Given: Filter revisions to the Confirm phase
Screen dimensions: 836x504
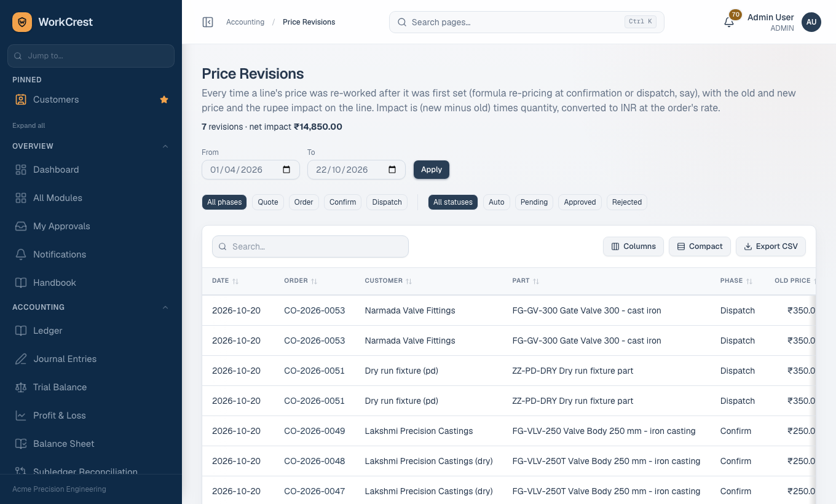Looking at the screenshot, I should click(x=342, y=202).
